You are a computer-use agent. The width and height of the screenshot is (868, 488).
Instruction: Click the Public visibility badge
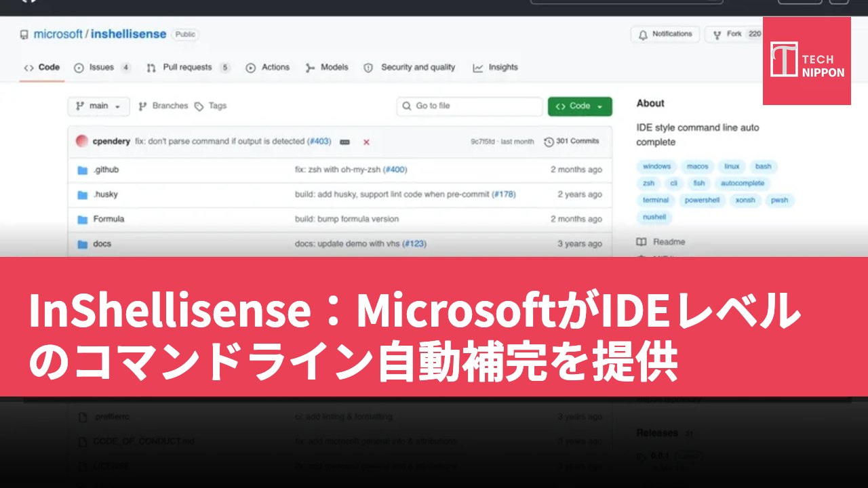pyautogui.click(x=185, y=35)
